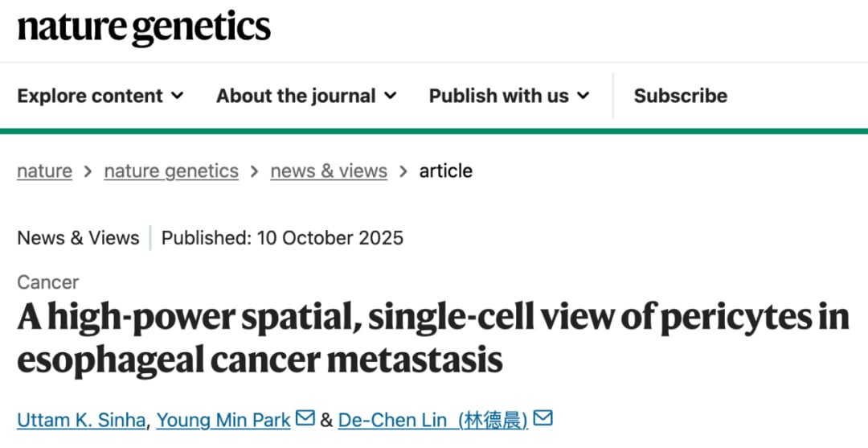Open the nature genetics breadcrumb link
This screenshot has width=868, height=448.
[171, 171]
